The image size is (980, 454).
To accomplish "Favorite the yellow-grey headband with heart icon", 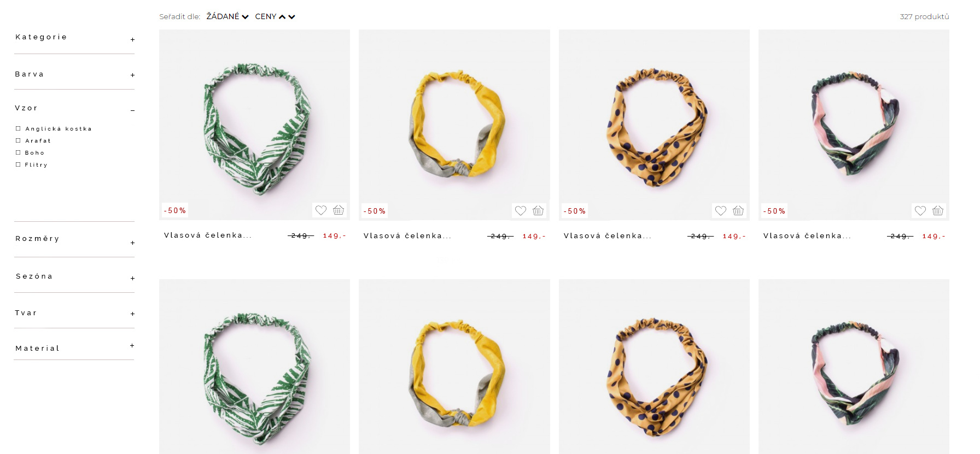I will (521, 211).
